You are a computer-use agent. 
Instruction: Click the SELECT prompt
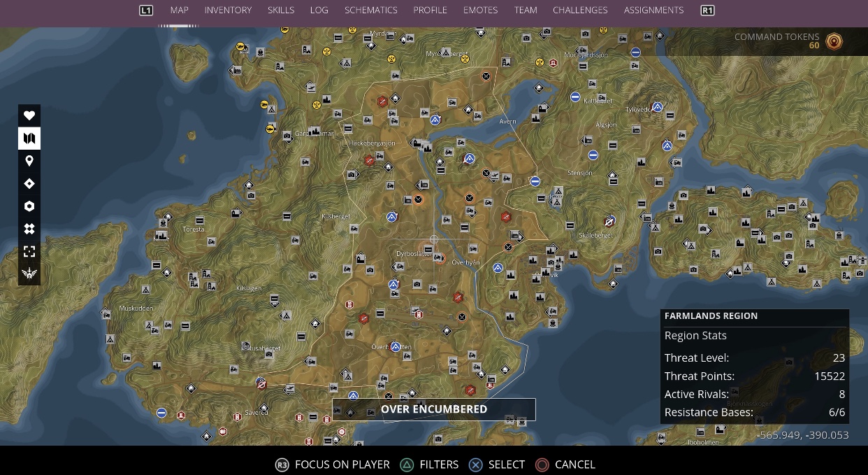click(x=496, y=465)
